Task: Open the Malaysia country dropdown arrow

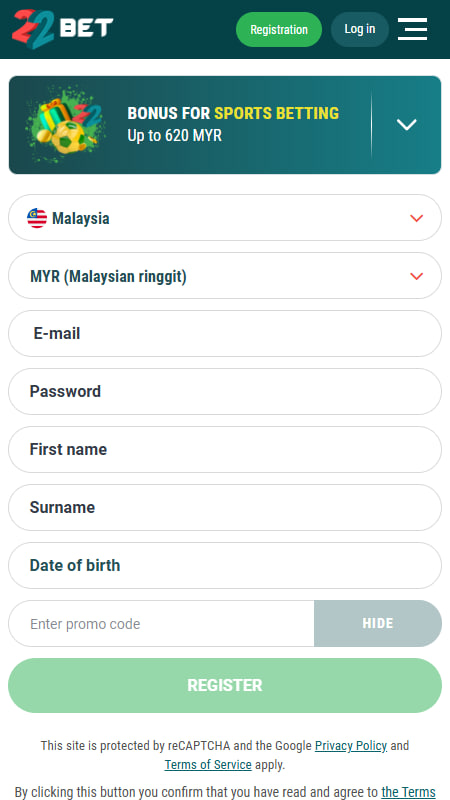Action: 416,218
